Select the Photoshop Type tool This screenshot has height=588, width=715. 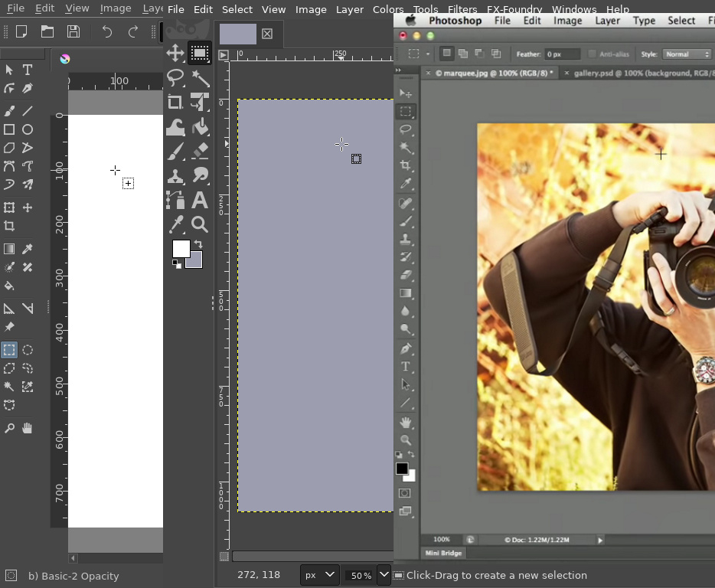(x=406, y=366)
